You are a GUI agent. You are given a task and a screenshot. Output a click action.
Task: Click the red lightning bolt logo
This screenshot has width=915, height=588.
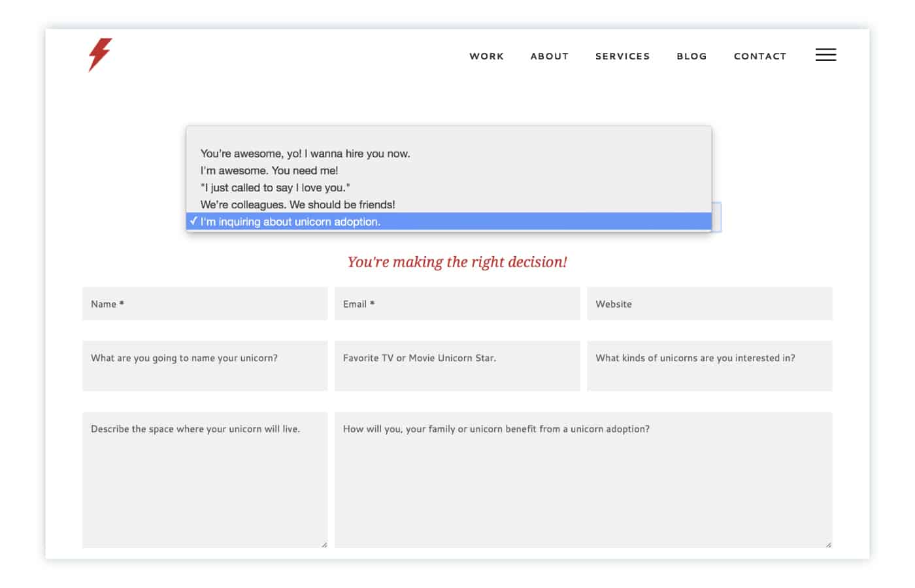99,56
